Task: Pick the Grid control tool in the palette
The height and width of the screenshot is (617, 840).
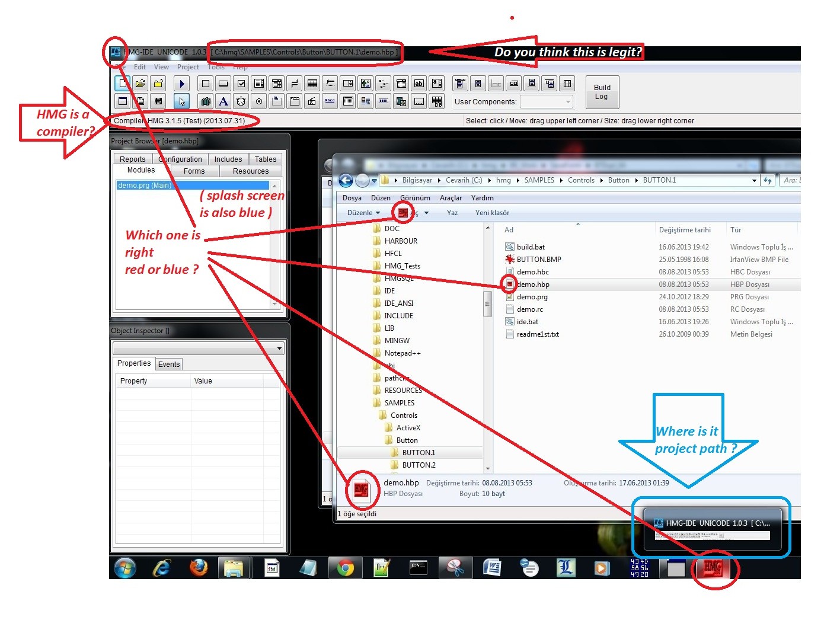Action: click(x=312, y=84)
